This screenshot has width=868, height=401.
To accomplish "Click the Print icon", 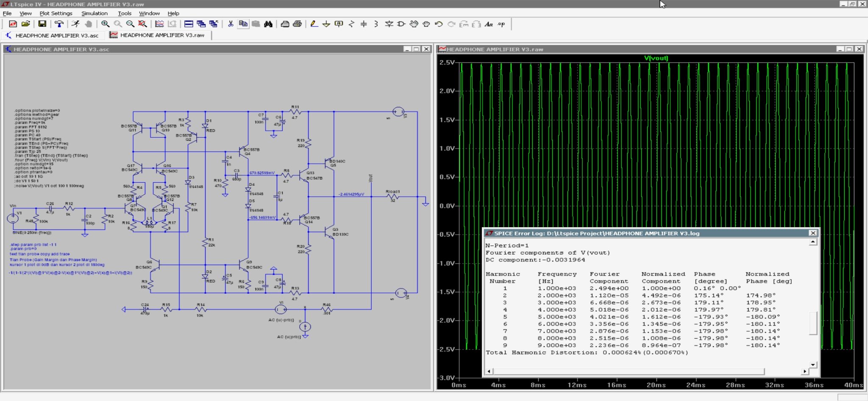I will (285, 24).
